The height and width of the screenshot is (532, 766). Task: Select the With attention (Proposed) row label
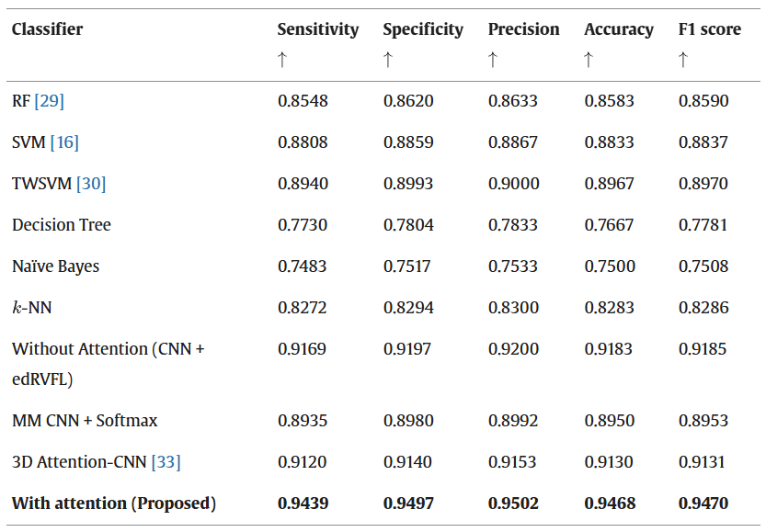[114, 504]
